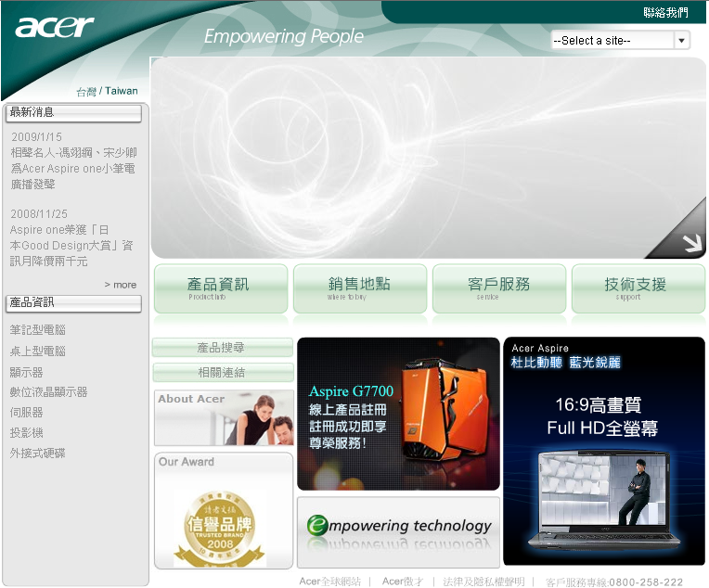Click the 聯絡我們 contact link
The image size is (709, 588).
(x=665, y=13)
